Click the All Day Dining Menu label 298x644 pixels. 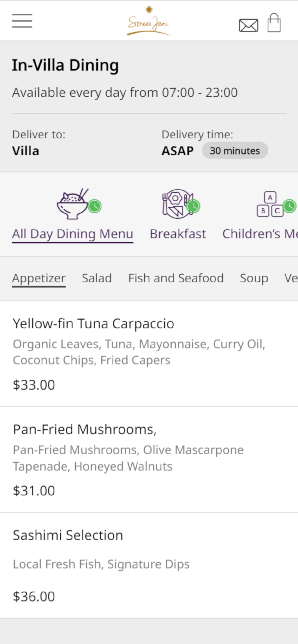(x=73, y=234)
